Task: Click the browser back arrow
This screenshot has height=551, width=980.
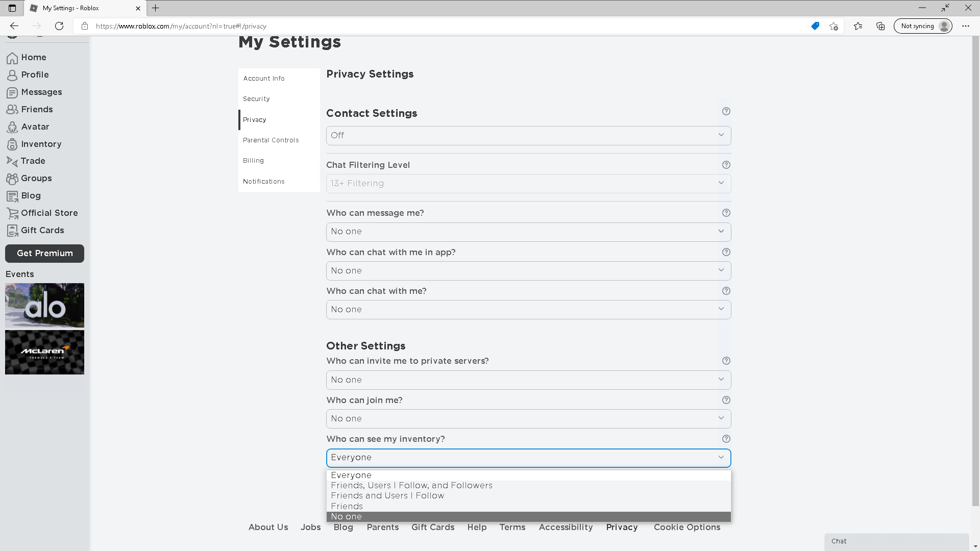Action: [x=14, y=26]
